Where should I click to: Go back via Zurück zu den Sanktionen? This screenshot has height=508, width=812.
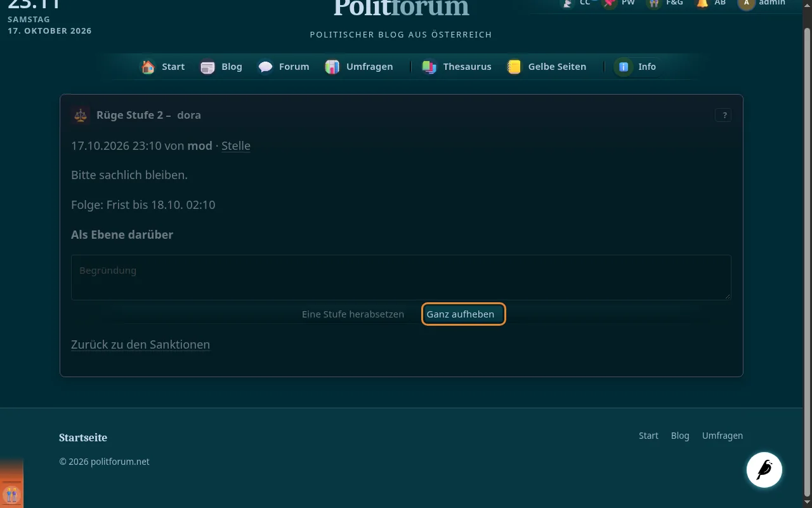tap(140, 344)
